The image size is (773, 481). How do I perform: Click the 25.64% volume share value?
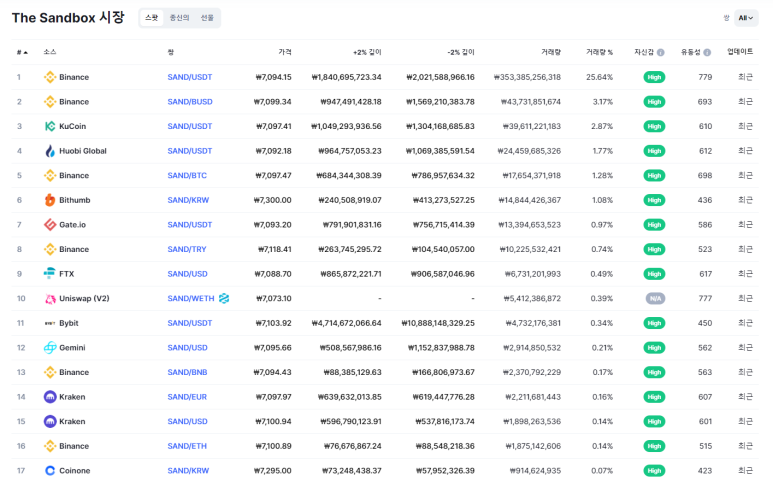click(x=599, y=77)
